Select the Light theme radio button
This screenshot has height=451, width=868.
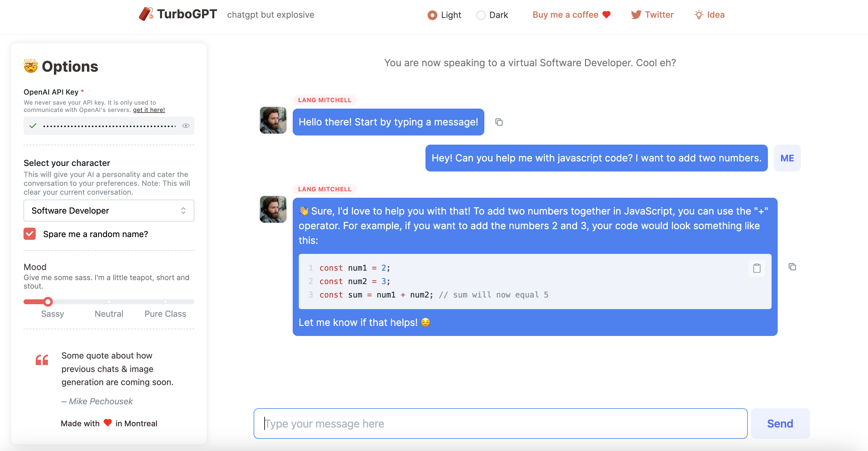pos(432,15)
